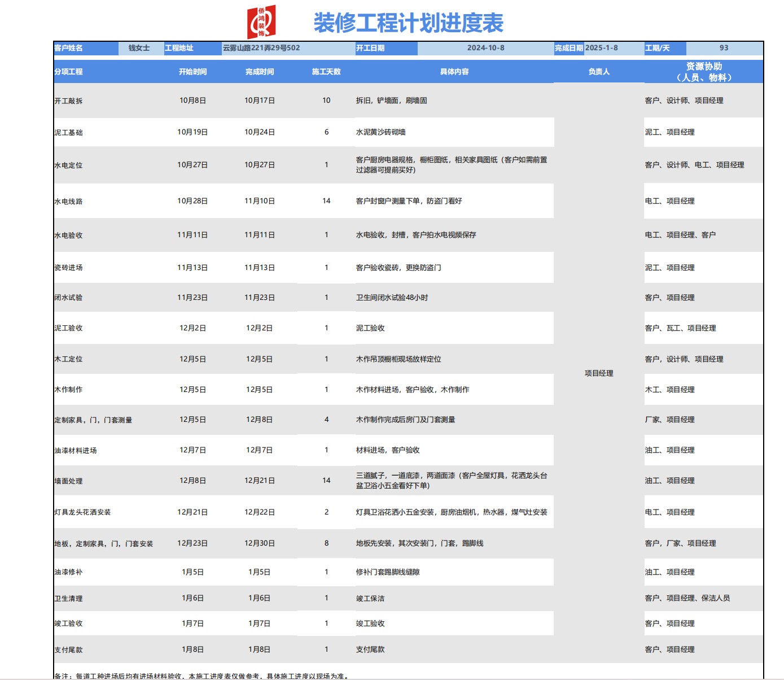Select the address cell 云雾山路221弄29号502
Viewport: 784px width, 680px height.
[x=261, y=48]
